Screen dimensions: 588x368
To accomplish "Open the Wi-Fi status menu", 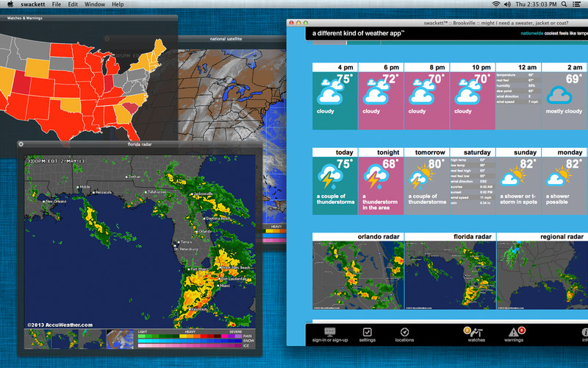I will tap(495, 4).
